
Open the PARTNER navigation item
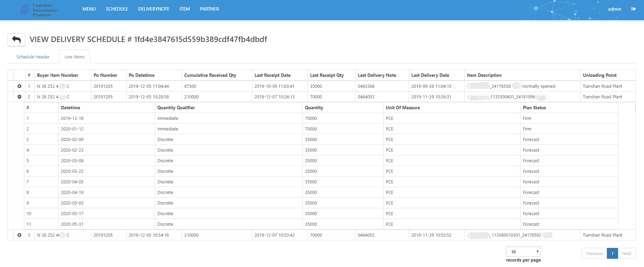[209, 9]
